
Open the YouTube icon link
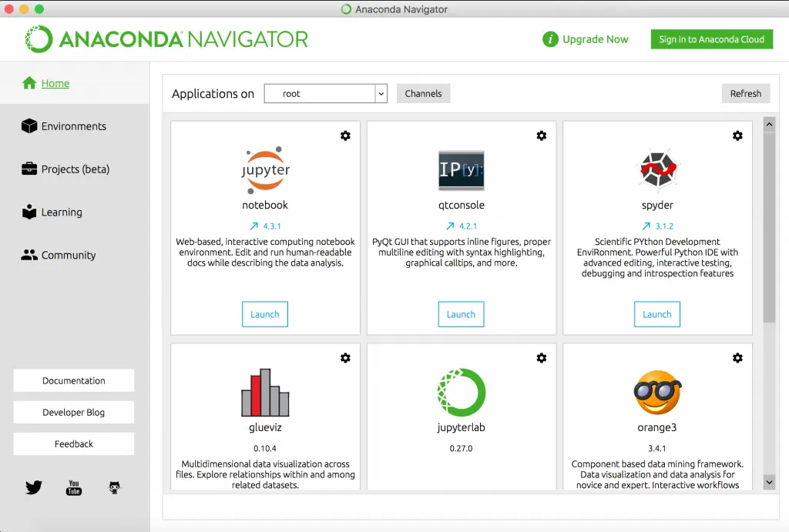point(74,487)
